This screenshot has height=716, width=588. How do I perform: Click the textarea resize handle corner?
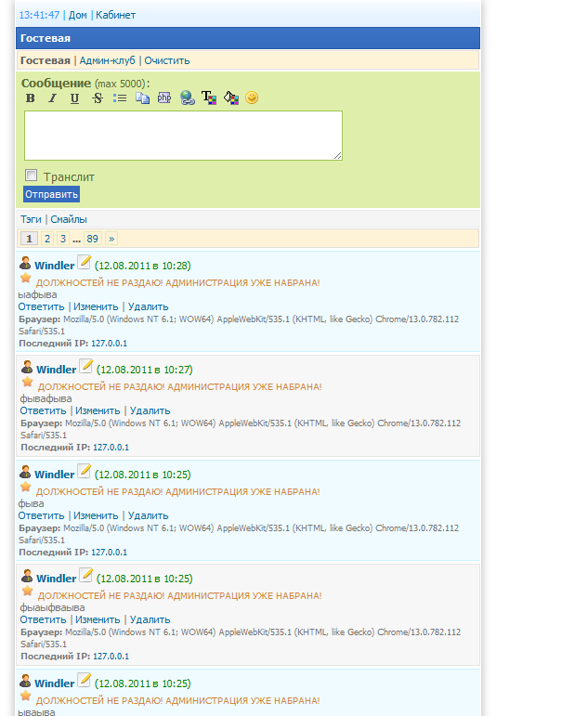pyautogui.click(x=337, y=156)
